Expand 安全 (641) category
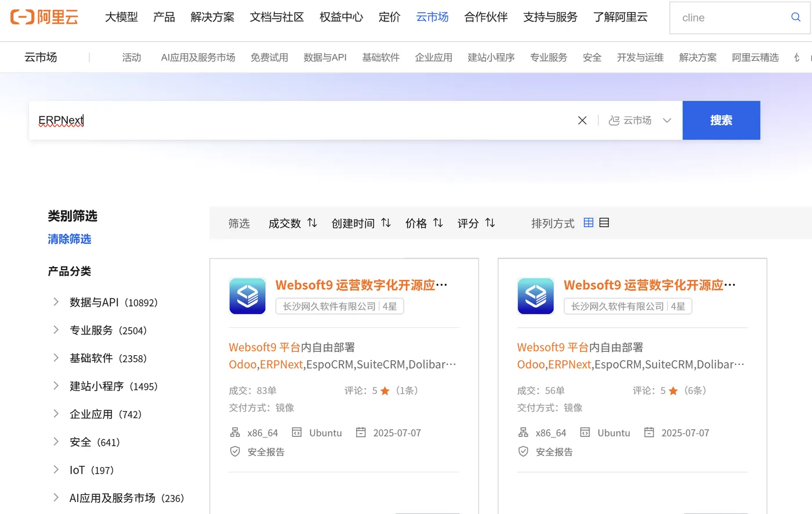This screenshot has height=514, width=812. 56,442
